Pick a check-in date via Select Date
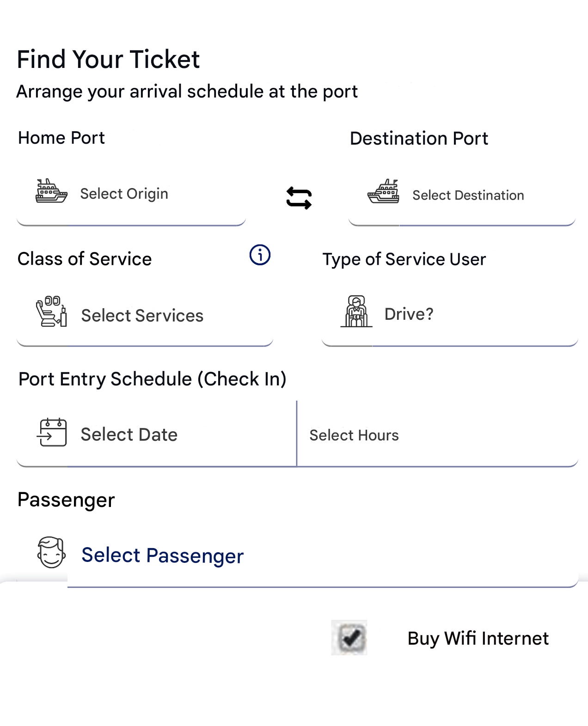Screen dimensions: 588x726 (x=129, y=435)
